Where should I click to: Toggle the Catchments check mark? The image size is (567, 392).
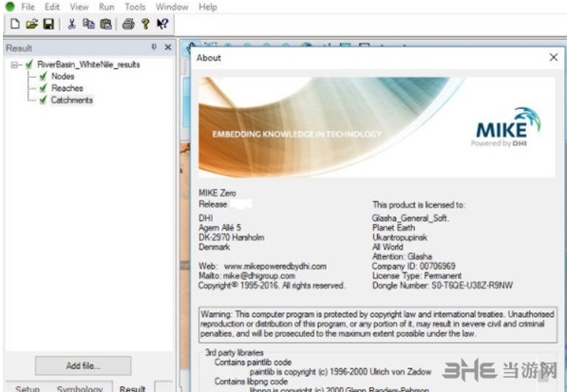44,100
